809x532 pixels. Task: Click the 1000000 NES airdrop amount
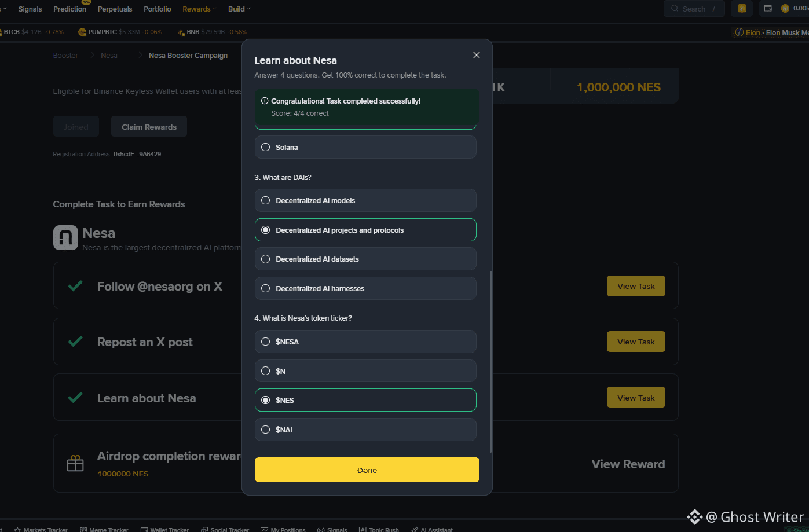point(123,474)
